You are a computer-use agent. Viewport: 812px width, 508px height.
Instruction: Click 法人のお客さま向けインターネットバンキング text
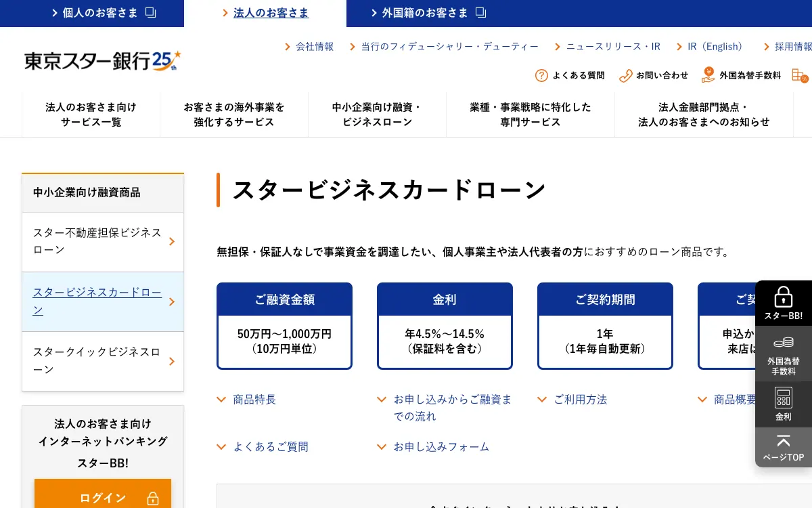pos(103,432)
